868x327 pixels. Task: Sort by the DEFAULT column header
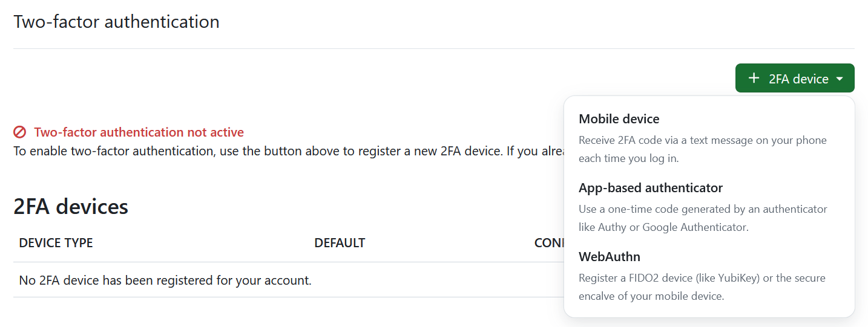[x=340, y=243]
